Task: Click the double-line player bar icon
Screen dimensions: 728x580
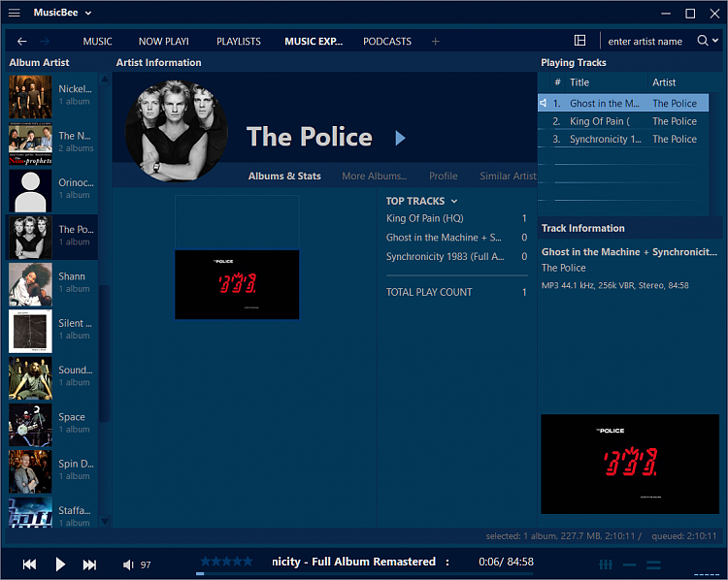Action: pos(653,564)
